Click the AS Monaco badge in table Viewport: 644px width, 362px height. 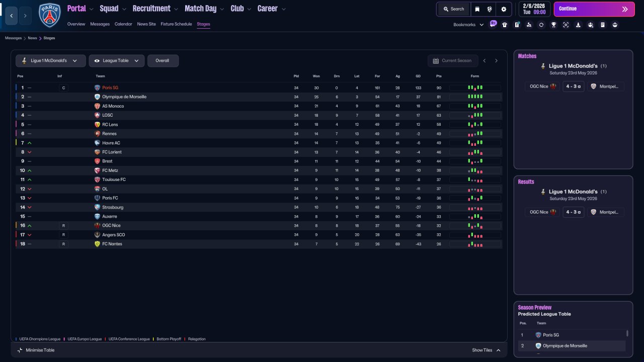[98, 106]
